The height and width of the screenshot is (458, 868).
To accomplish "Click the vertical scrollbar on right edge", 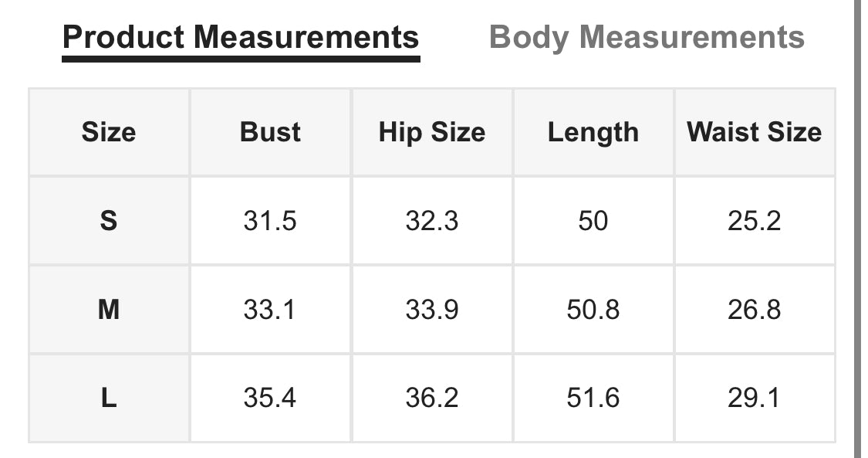I will tap(856, 229).
